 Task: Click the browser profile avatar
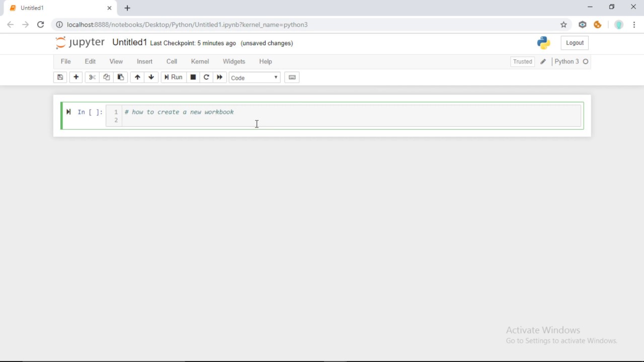[x=619, y=25]
